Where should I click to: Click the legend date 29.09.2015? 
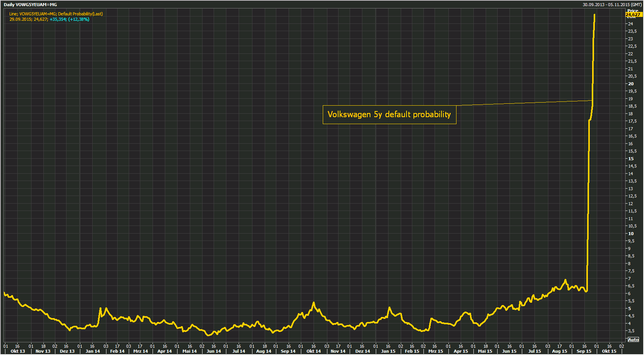coord(20,19)
